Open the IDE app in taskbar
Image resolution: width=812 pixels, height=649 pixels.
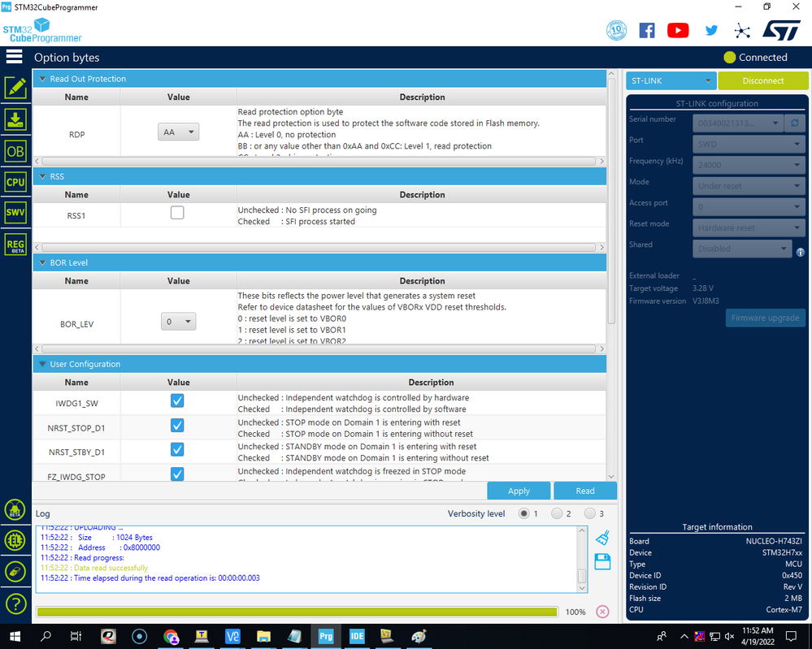pyautogui.click(x=357, y=636)
